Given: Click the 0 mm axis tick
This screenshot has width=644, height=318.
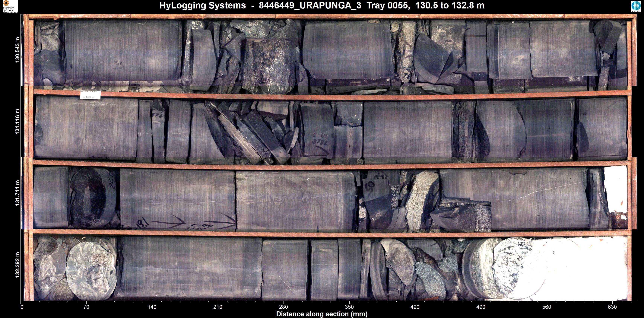Looking at the screenshot, I should click(x=22, y=307).
